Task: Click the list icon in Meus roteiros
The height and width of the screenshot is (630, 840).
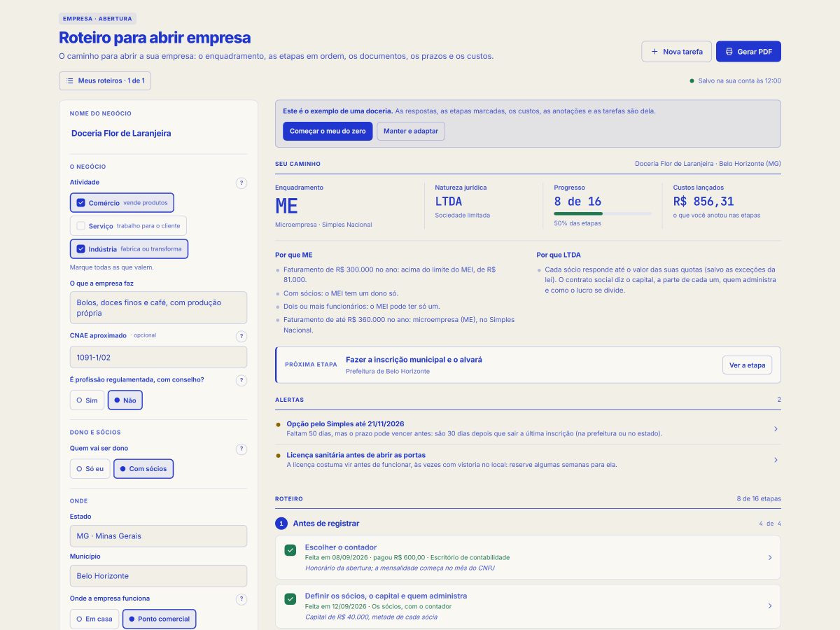Action: 69,80
